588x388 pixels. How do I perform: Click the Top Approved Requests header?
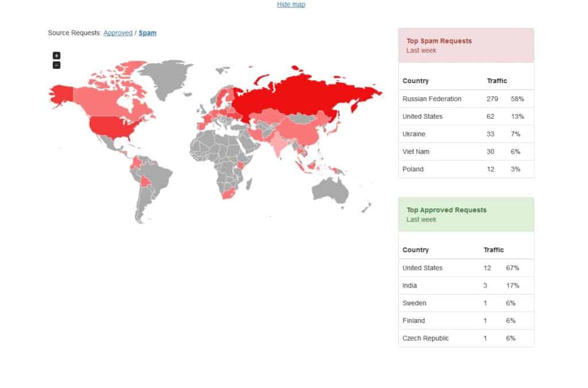click(x=446, y=210)
